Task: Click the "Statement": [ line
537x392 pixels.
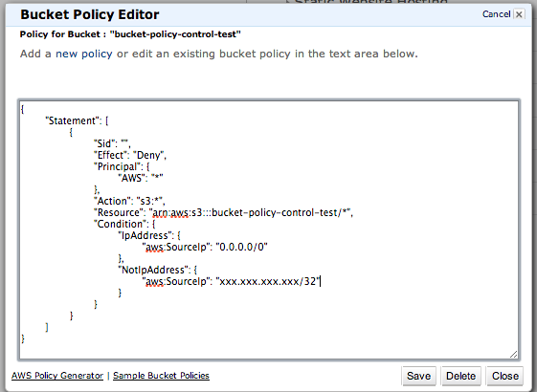Action: 78,120
